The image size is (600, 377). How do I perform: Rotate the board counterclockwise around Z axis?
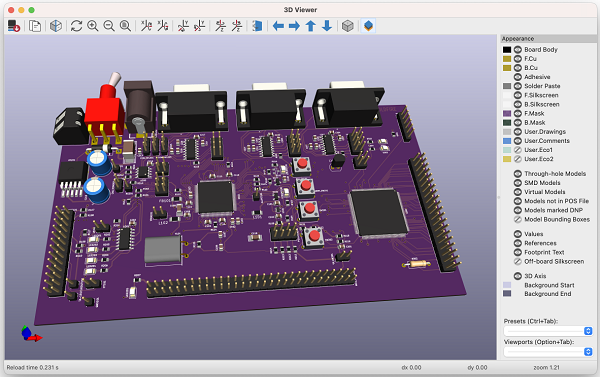click(x=237, y=26)
